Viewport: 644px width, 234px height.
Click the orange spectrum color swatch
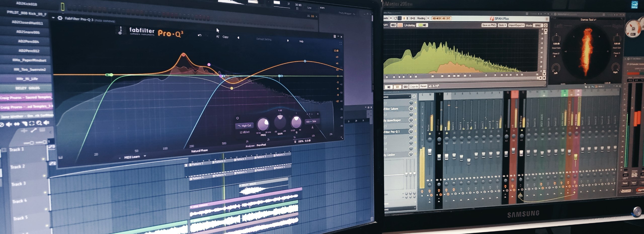click(x=400, y=25)
